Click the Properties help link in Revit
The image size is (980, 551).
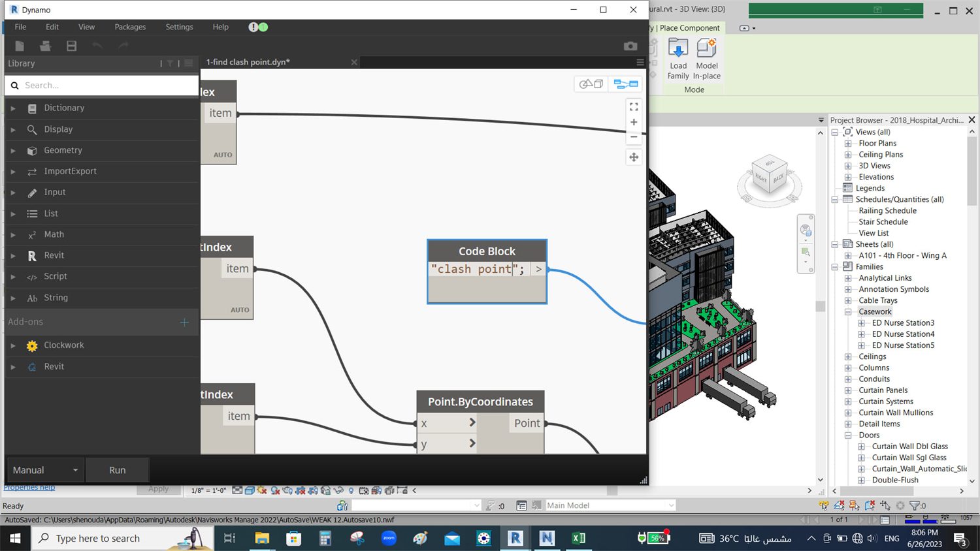point(29,488)
